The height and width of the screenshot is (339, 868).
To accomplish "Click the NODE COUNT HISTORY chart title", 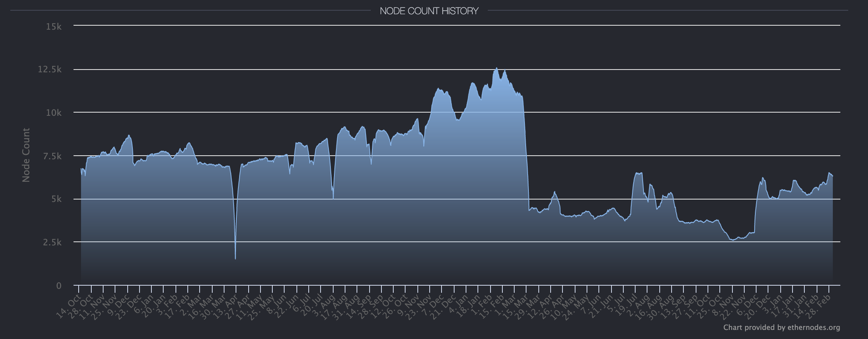I will click(429, 11).
